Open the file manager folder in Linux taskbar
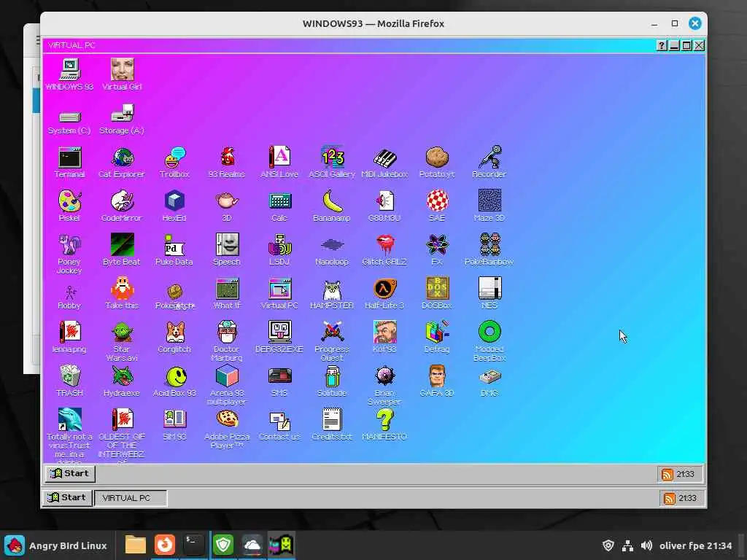Viewport: 747px width, 560px height. pyautogui.click(x=135, y=545)
